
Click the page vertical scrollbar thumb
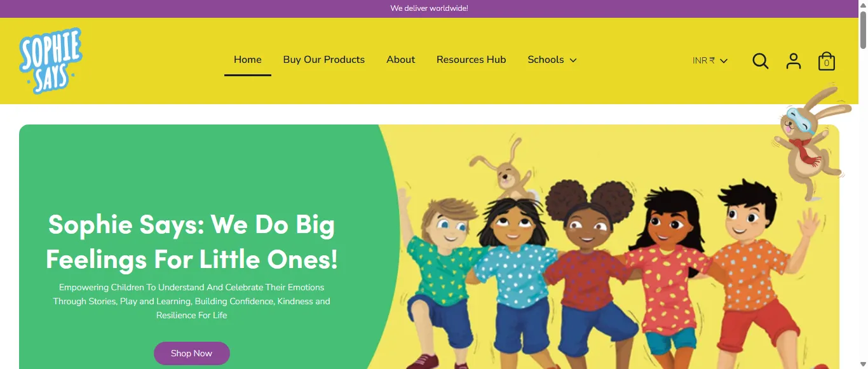863,29
